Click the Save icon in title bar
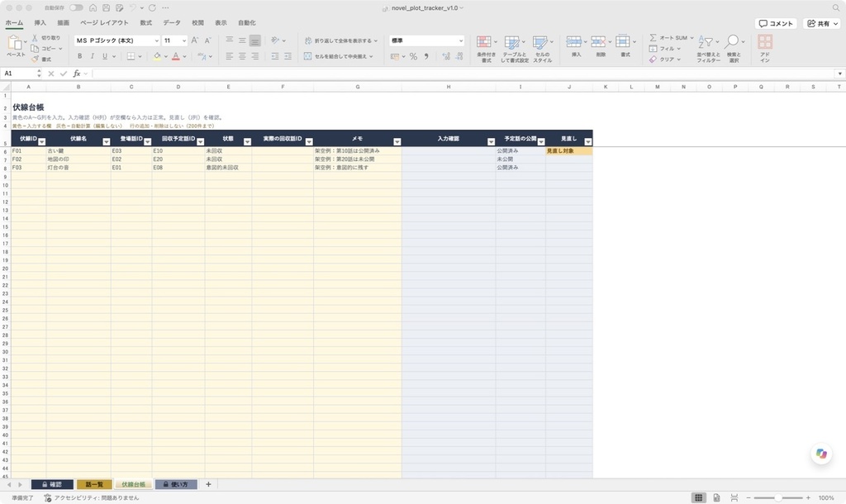The width and height of the screenshot is (846, 504). [107, 7]
